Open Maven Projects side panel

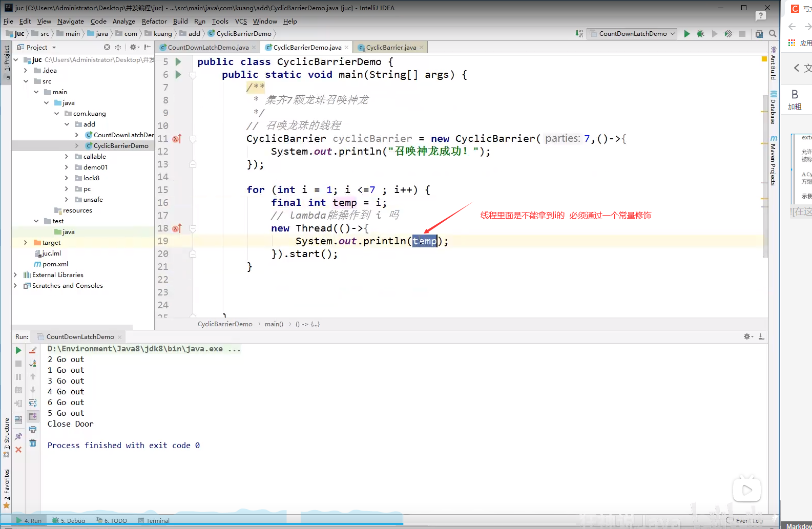(774, 161)
